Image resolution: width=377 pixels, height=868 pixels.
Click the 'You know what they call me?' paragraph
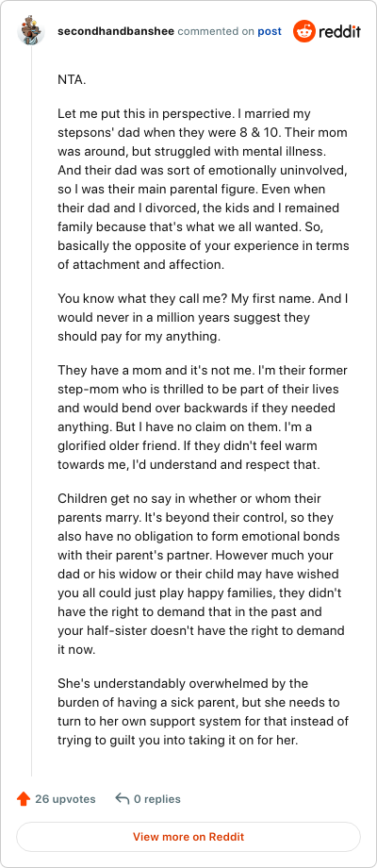coord(203,318)
